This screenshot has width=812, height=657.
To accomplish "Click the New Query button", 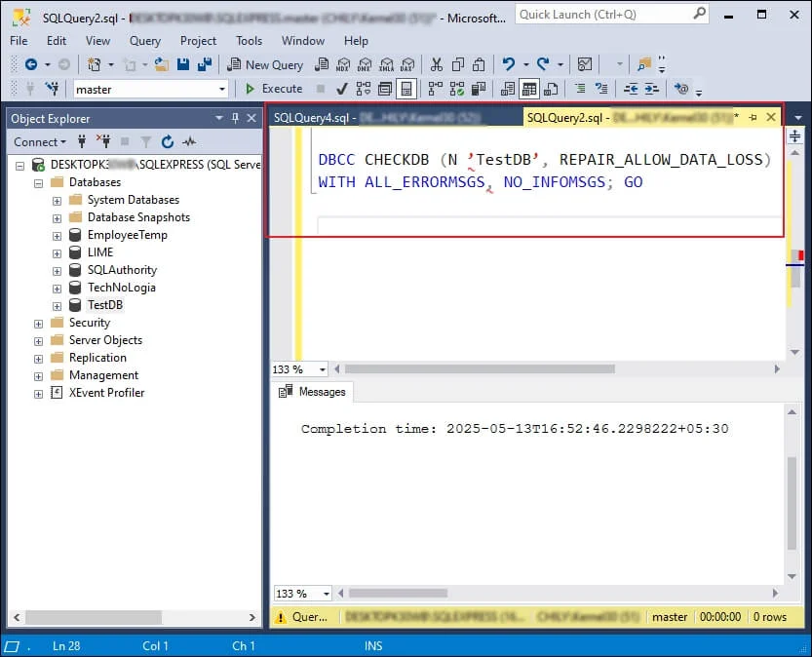I will tap(265, 64).
